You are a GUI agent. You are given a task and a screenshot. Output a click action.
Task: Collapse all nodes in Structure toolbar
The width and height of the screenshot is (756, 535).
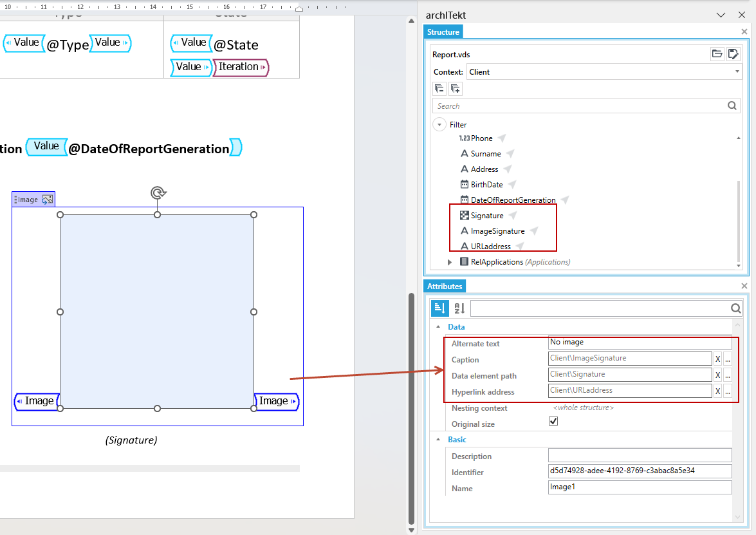pos(439,89)
